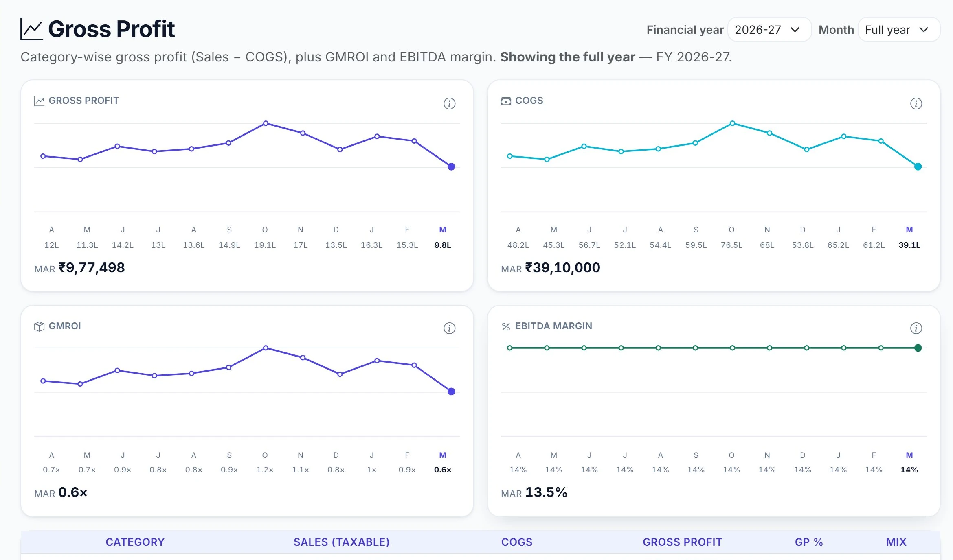This screenshot has height=560, width=953.
Task: Click the 53.8L December COGS value
Action: 803,245
